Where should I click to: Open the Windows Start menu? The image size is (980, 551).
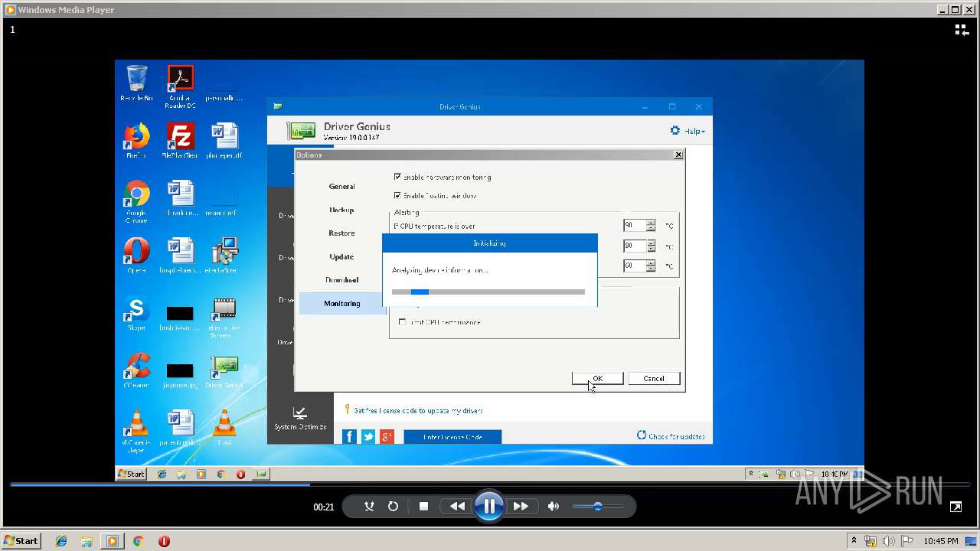pos(21,540)
